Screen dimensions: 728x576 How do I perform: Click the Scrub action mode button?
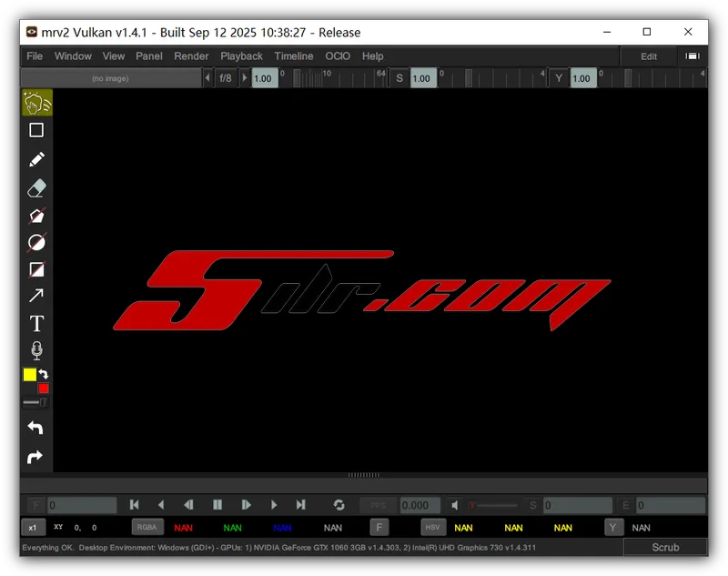665,547
